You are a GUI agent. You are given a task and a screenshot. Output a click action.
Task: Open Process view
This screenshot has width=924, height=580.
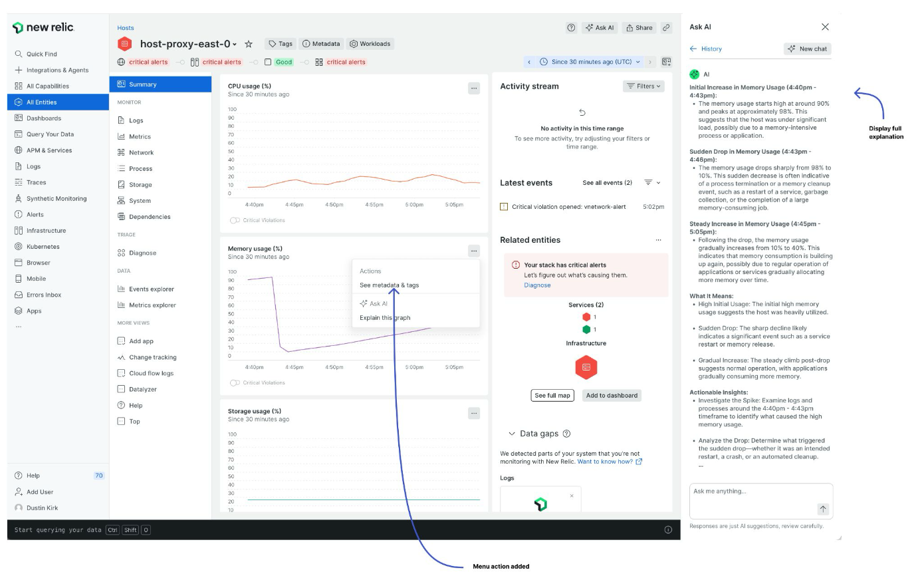[135, 168]
